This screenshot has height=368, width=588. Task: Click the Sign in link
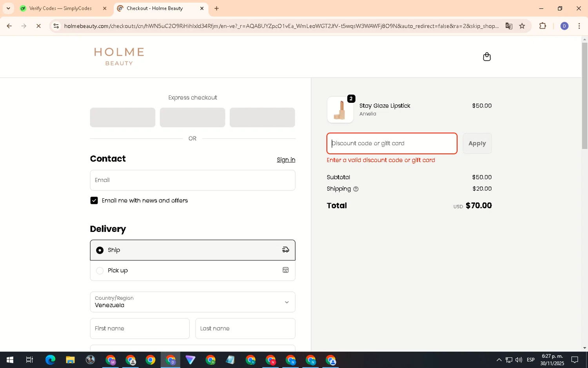point(286,160)
